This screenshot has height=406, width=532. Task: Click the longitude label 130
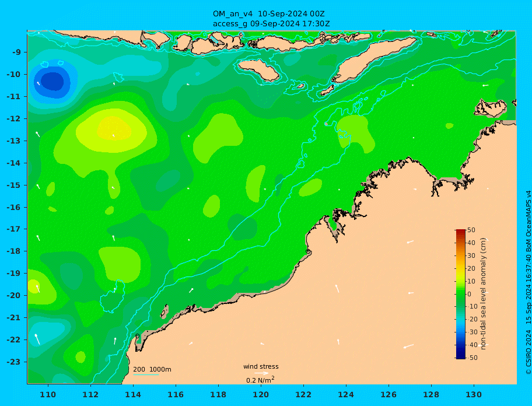click(x=474, y=394)
